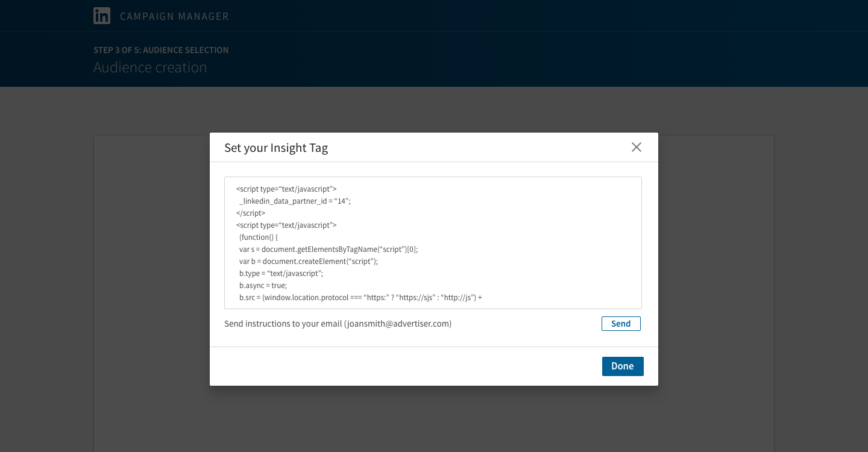
Task: Click the document.getElementsByTagName code line
Action: coord(328,249)
